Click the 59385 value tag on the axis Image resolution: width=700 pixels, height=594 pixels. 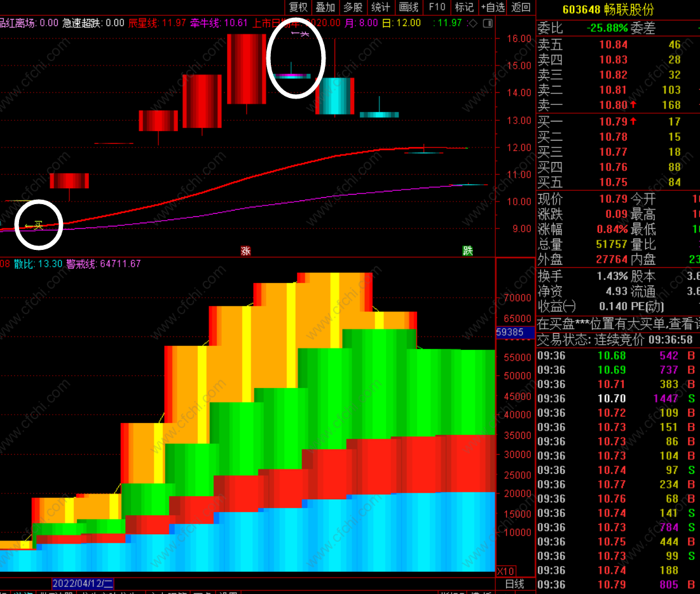[x=515, y=332]
